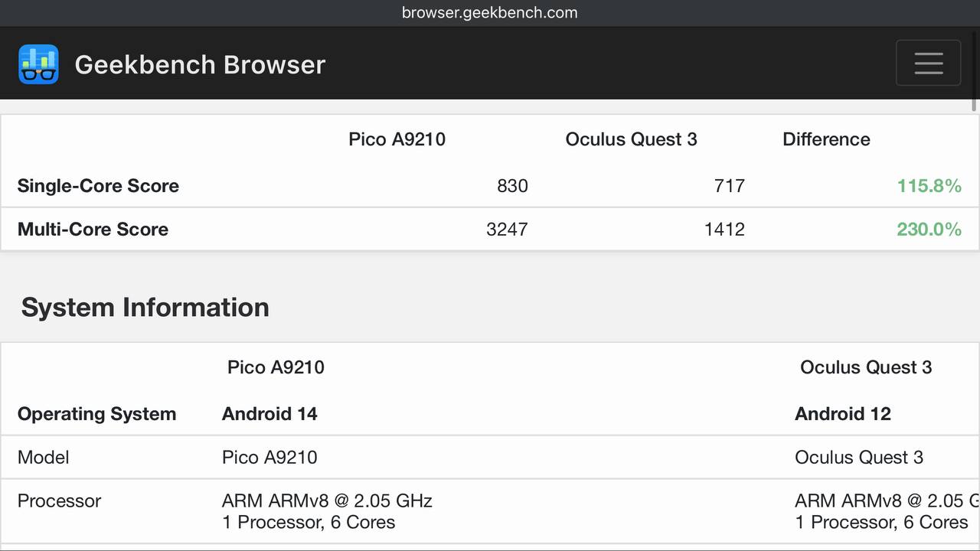Select the Difference column header
This screenshot has width=980, height=551.
tap(826, 139)
